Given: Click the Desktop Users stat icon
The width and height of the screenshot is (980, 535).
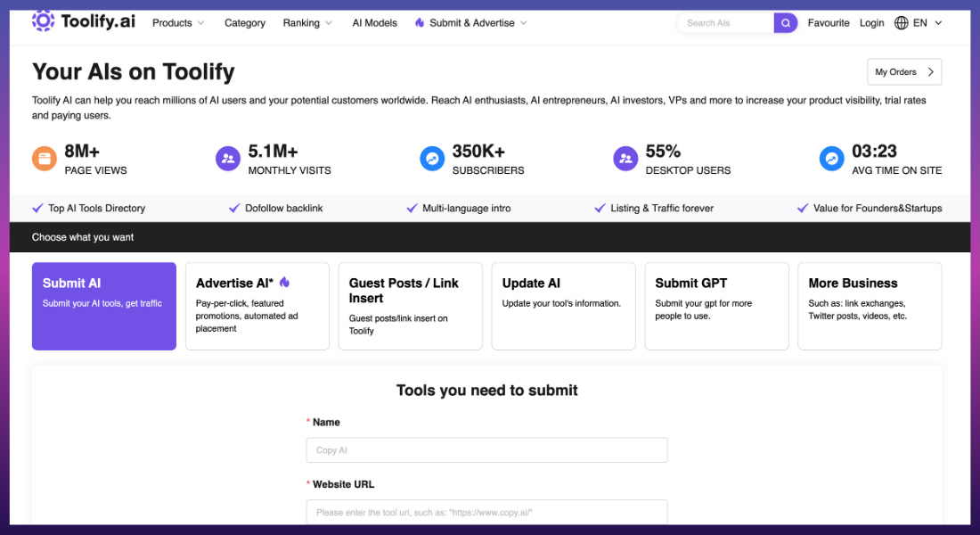Looking at the screenshot, I should (625, 158).
